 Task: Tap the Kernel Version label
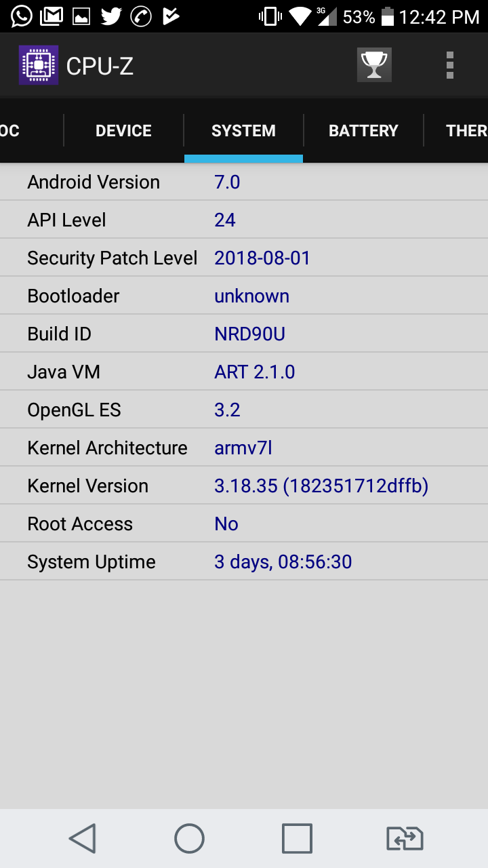[x=87, y=486]
